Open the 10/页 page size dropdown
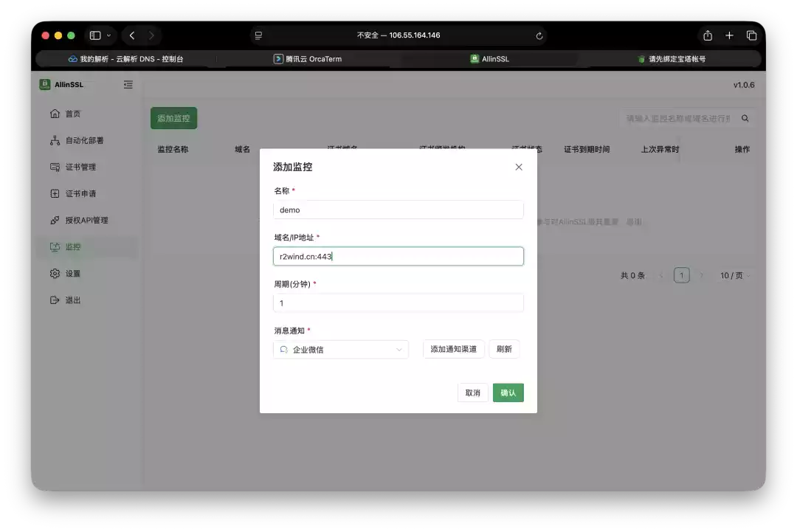The height and width of the screenshot is (532, 797). click(x=734, y=274)
